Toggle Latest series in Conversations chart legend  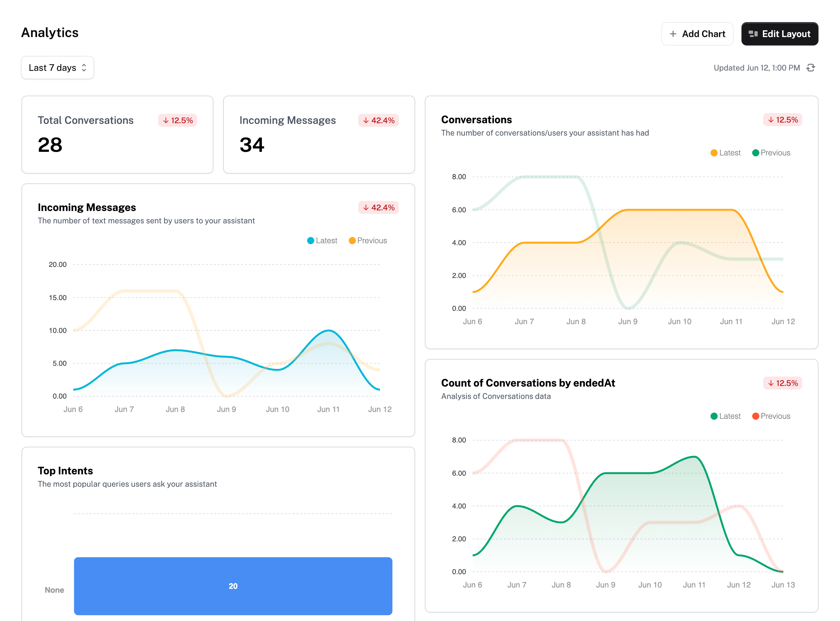pos(725,152)
